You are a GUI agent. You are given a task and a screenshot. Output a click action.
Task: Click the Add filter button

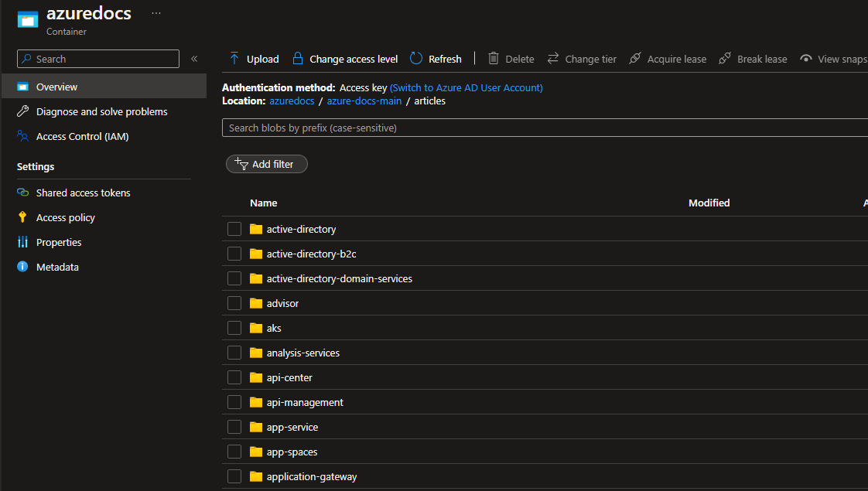click(267, 164)
